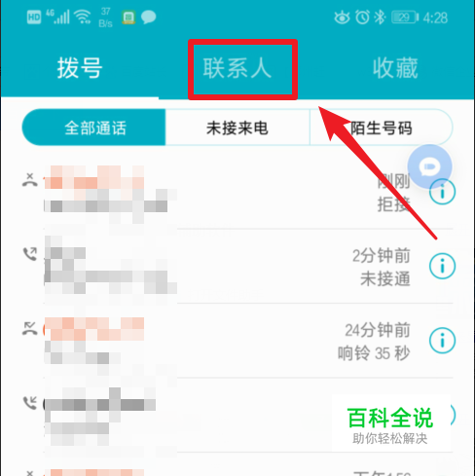475x476 pixels.
Task: Switch to the 收藏 favorites tab
Action: pyautogui.click(x=395, y=68)
